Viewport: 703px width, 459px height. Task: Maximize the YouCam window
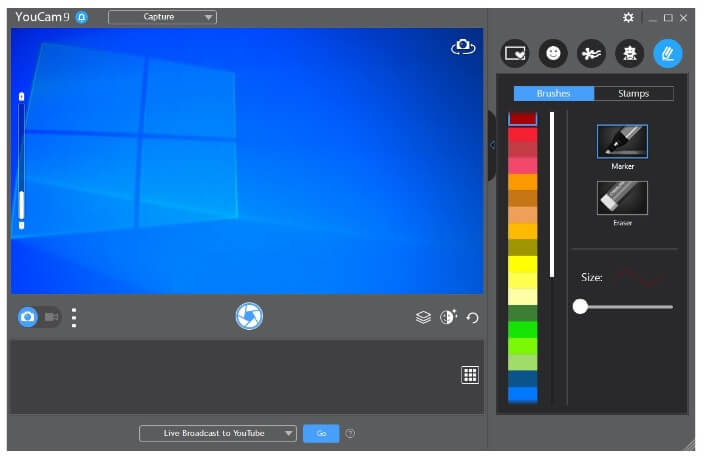click(668, 18)
